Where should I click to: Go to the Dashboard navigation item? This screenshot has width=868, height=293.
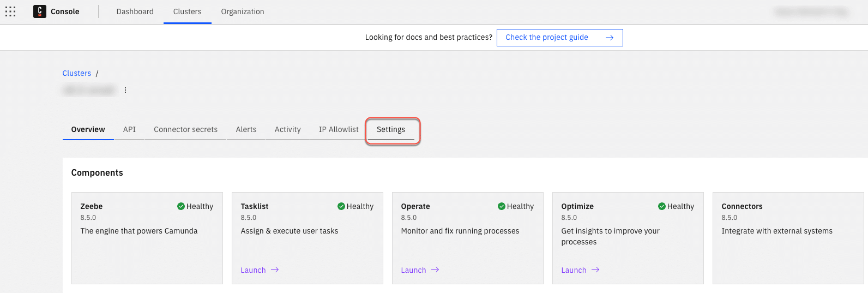(135, 11)
